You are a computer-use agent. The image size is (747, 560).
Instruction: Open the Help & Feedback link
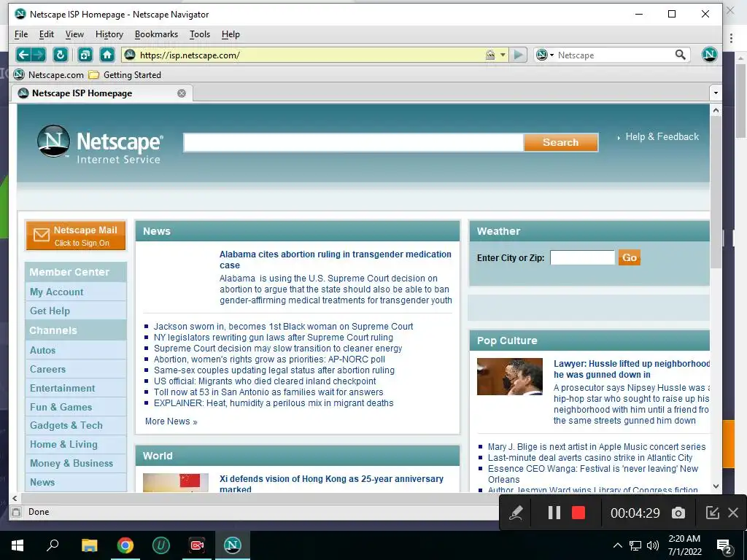pyautogui.click(x=662, y=136)
